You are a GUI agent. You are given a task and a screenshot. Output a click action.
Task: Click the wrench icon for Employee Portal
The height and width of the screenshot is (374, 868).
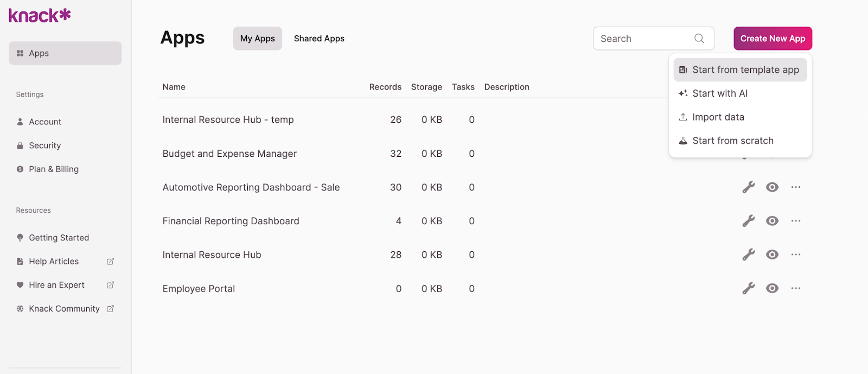coord(749,288)
